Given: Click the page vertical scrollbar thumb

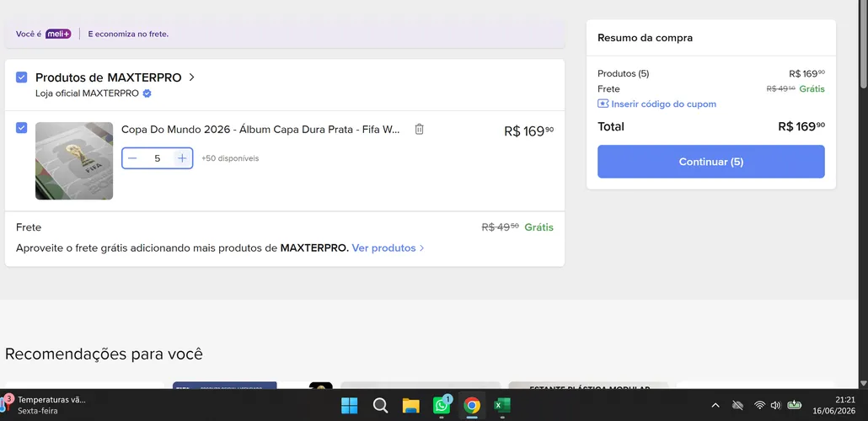Looking at the screenshot, I should [x=863, y=45].
